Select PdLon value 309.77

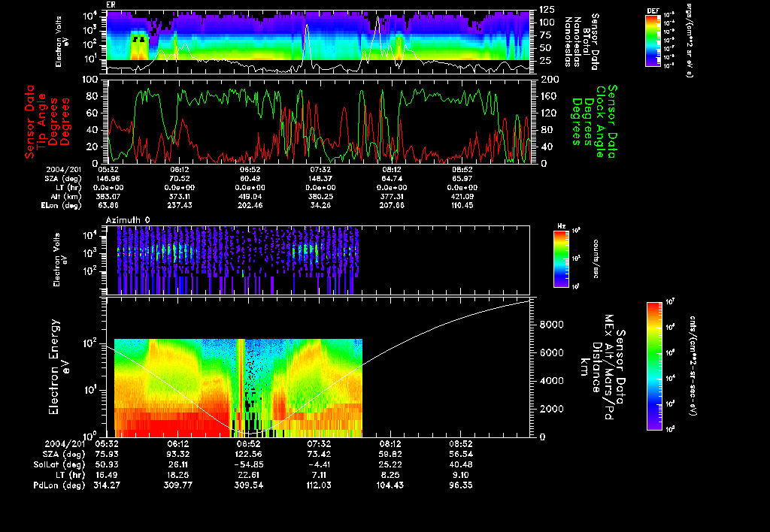pos(177,485)
